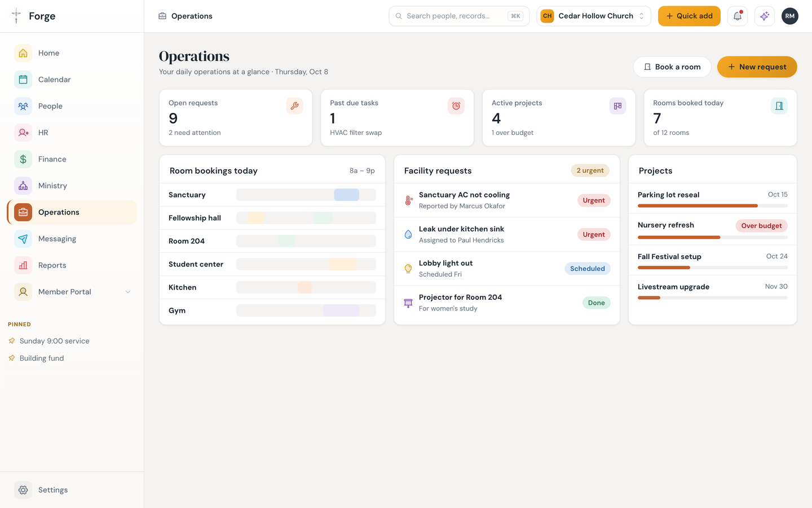Open Calendar from the sidebar
The image size is (812, 508).
tap(72, 80)
